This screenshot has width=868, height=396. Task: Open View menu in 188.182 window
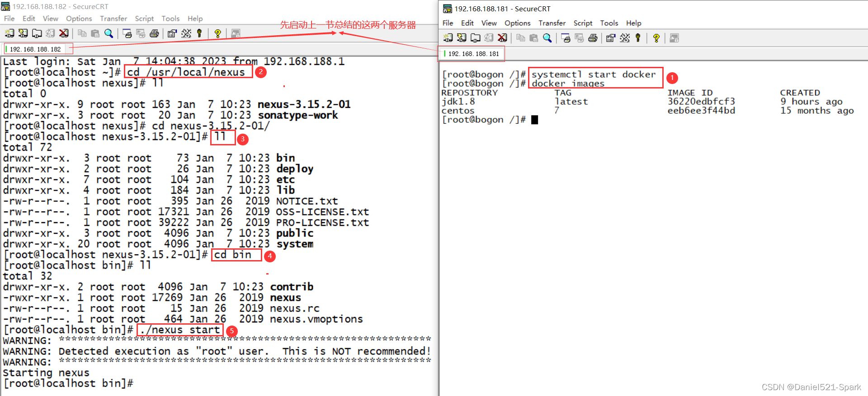(51, 19)
